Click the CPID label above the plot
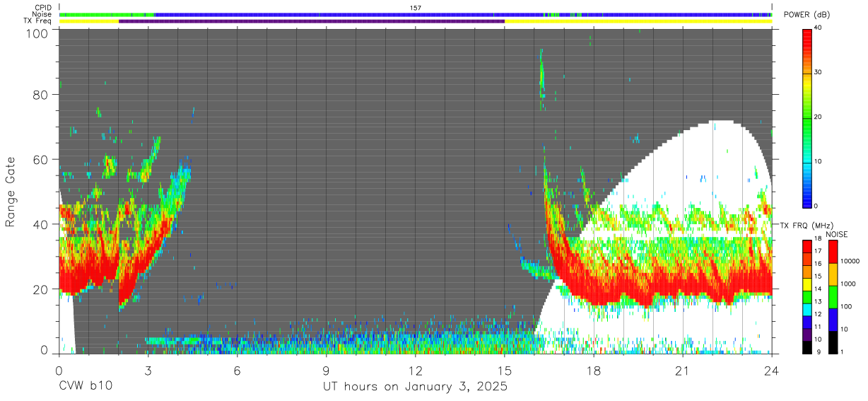 pos(44,7)
